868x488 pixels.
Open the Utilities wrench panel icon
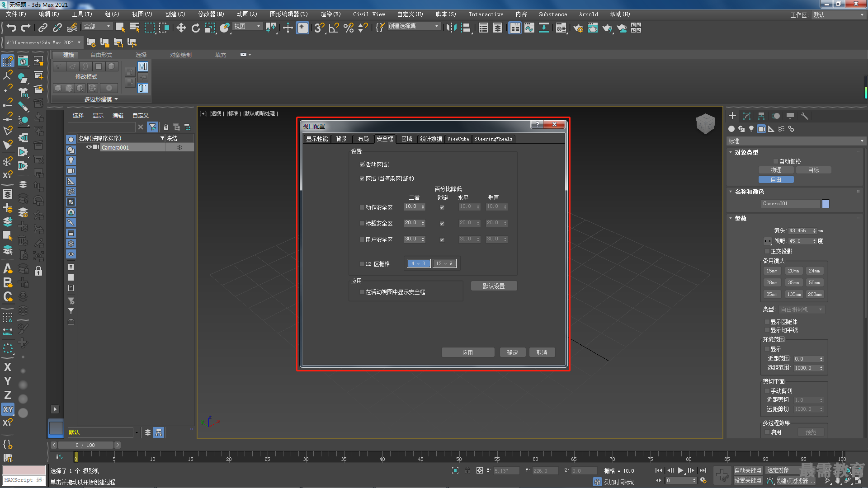pos(804,116)
